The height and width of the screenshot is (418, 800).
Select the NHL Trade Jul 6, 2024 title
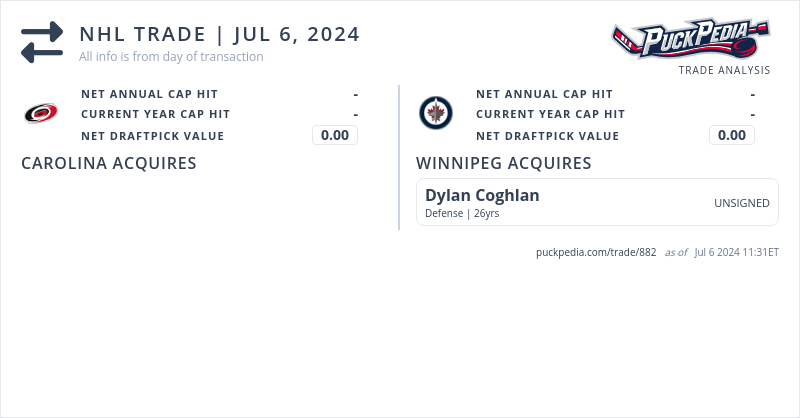click(x=220, y=34)
